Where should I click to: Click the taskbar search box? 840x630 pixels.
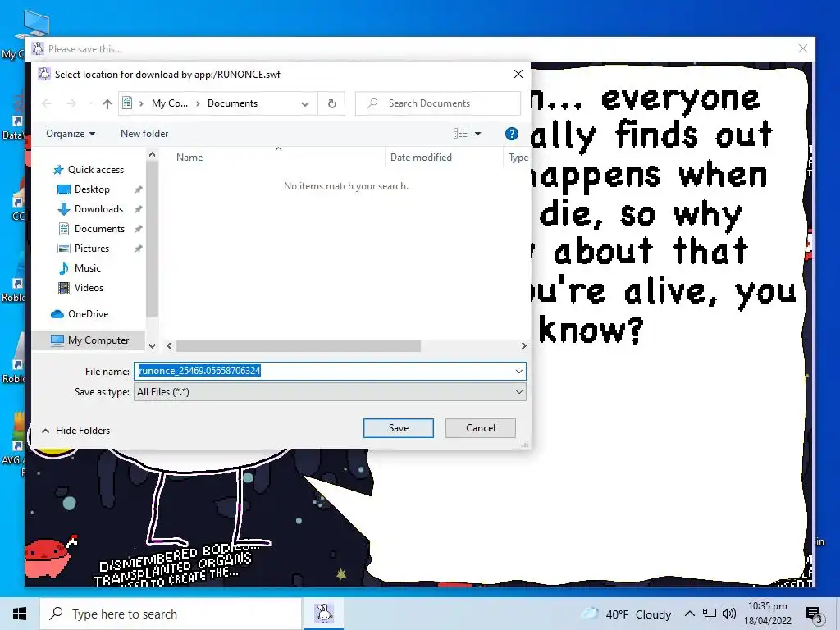tap(171, 614)
